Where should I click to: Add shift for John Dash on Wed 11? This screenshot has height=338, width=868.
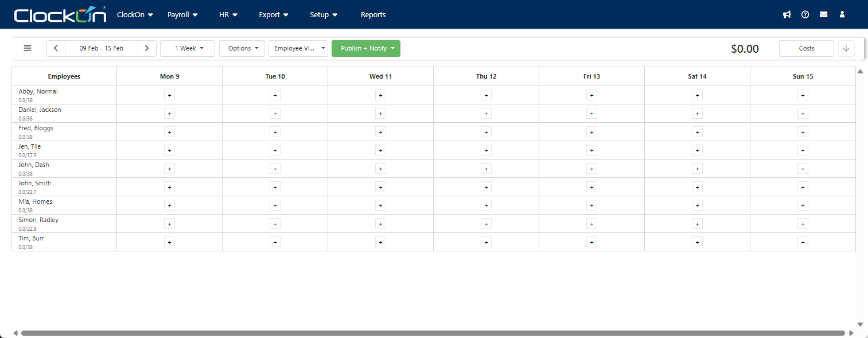tap(380, 169)
